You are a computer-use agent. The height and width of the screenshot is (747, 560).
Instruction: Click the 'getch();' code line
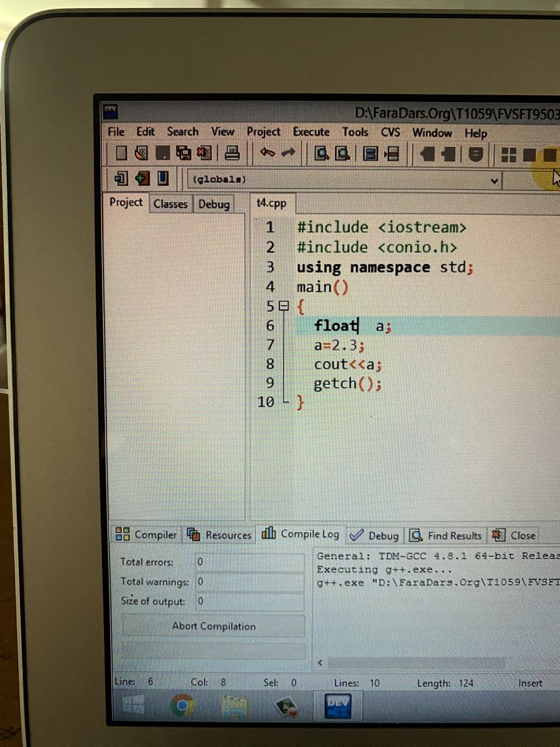pos(347,383)
